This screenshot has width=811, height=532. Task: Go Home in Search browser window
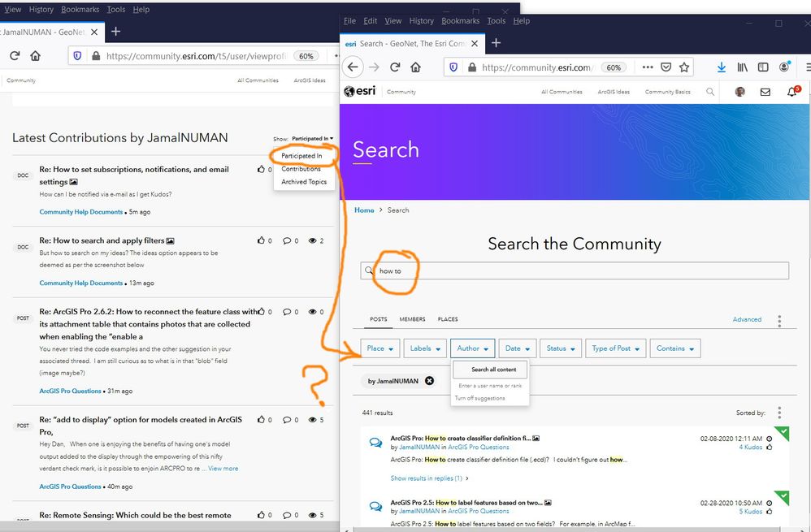pyautogui.click(x=415, y=67)
